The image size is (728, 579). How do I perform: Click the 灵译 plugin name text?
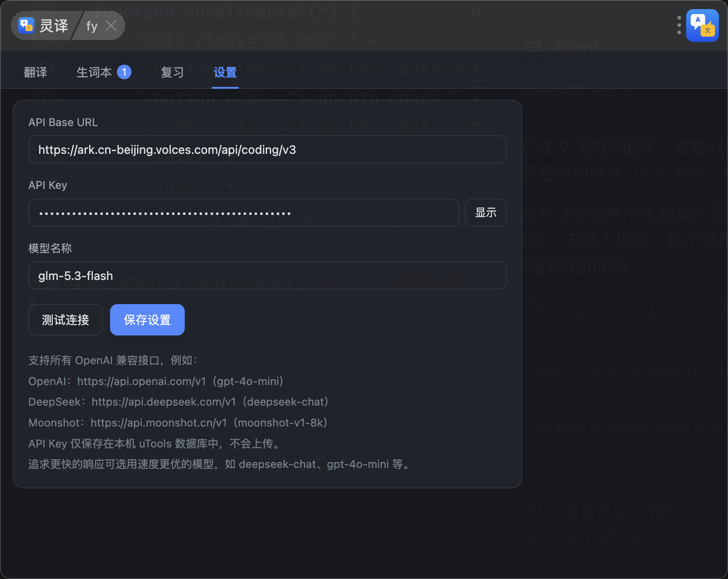click(54, 25)
